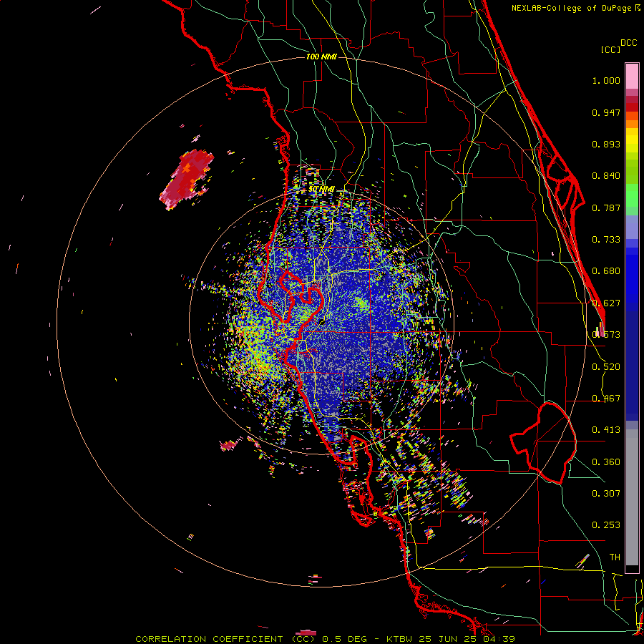The height and width of the screenshot is (644, 644).
Task: Select the 0.360 scale value
Action: 606,462
